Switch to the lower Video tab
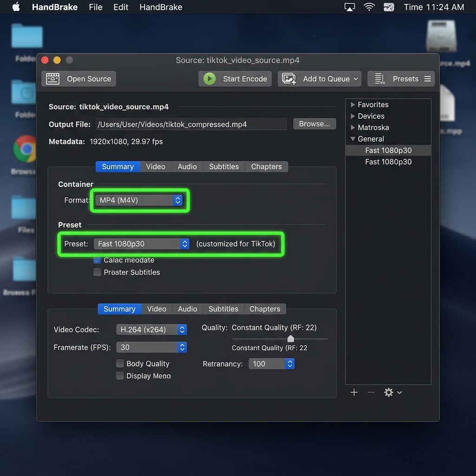The height and width of the screenshot is (476, 476). (157, 309)
